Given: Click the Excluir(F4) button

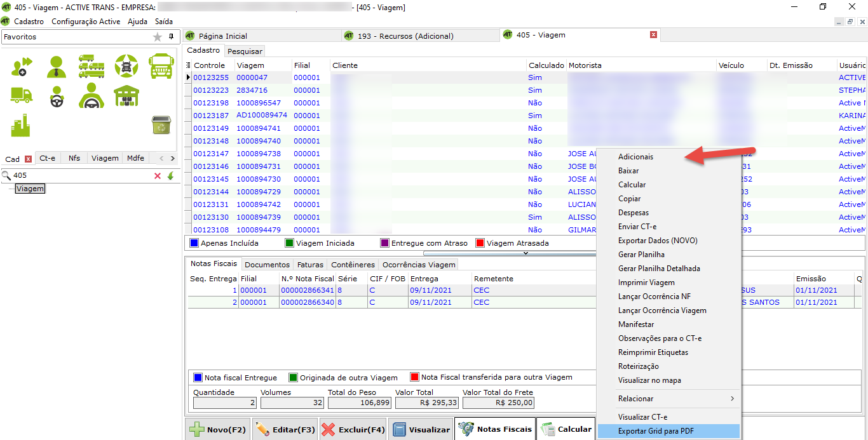Looking at the screenshot, I should click(353, 429).
